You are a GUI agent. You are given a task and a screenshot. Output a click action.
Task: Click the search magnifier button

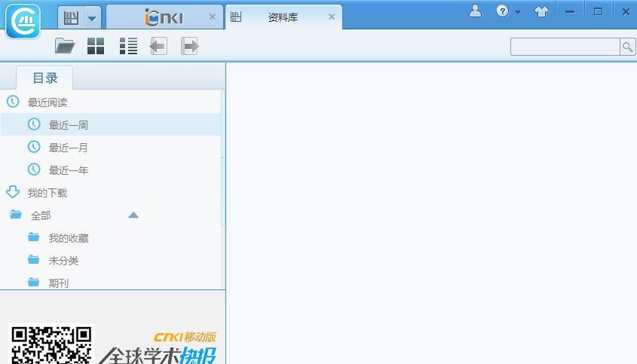tap(628, 47)
